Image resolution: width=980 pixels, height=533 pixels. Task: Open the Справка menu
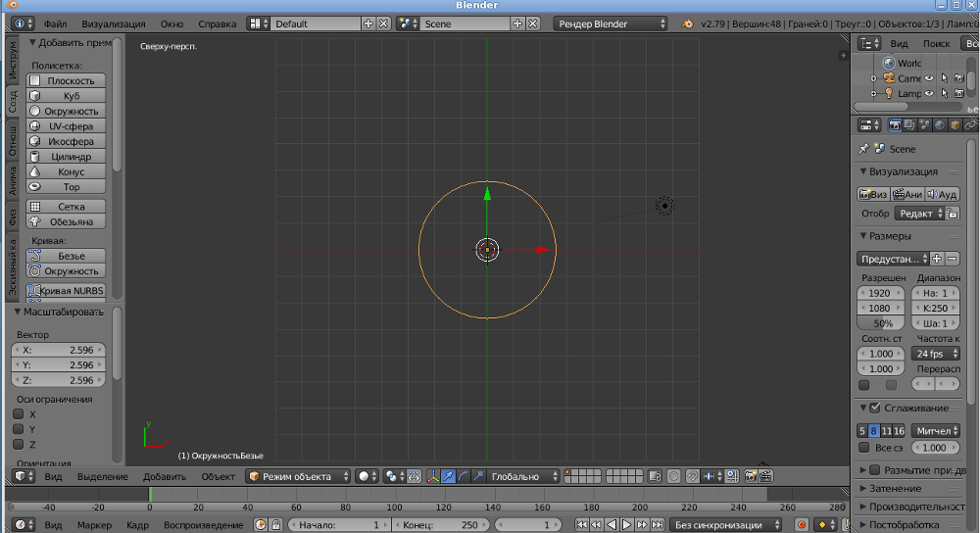[217, 24]
